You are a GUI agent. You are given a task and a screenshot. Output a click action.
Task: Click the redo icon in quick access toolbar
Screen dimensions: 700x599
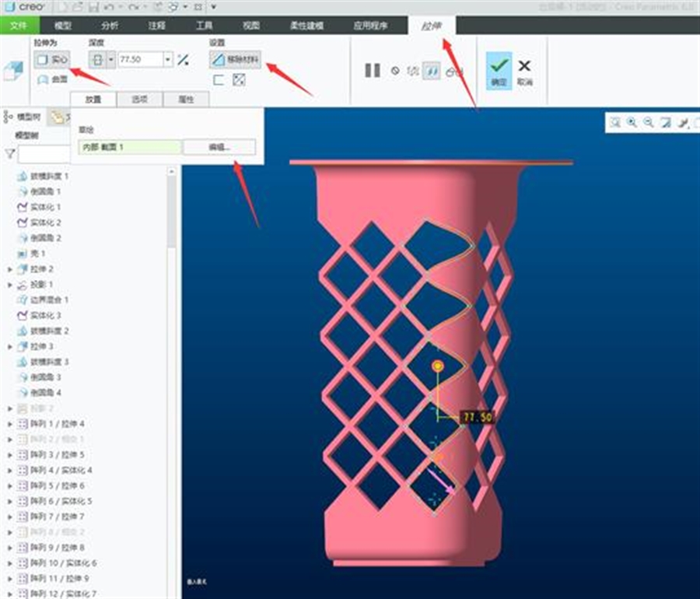coord(134,7)
